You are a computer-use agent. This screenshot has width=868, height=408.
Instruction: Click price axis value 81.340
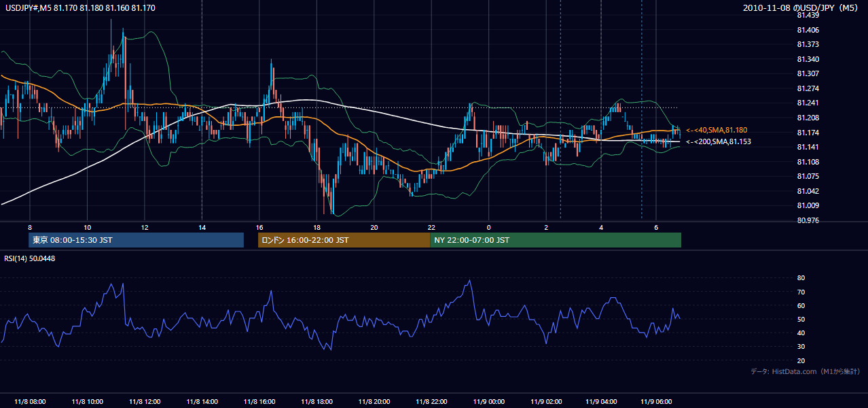(808, 59)
